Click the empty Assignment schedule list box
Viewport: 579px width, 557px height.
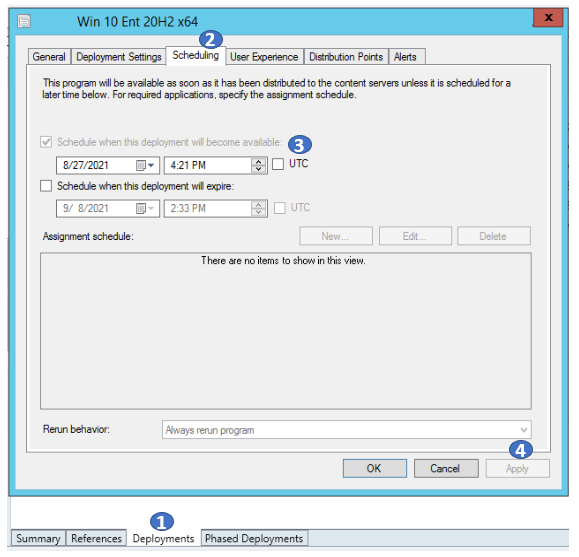click(x=286, y=331)
